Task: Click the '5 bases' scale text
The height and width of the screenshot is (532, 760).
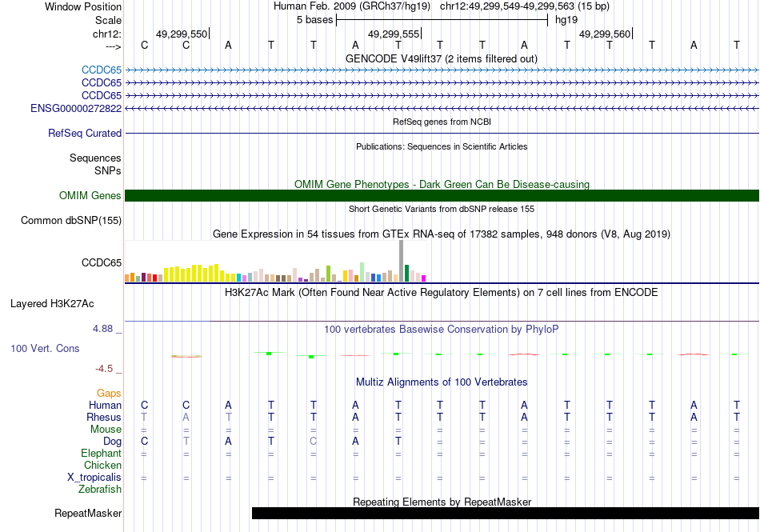Action: point(314,20)
